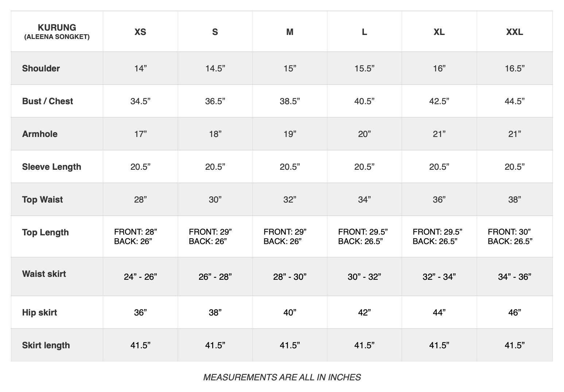
Task: Select the Waist skirt 28" - 30" cell
Action: [290, 277]
